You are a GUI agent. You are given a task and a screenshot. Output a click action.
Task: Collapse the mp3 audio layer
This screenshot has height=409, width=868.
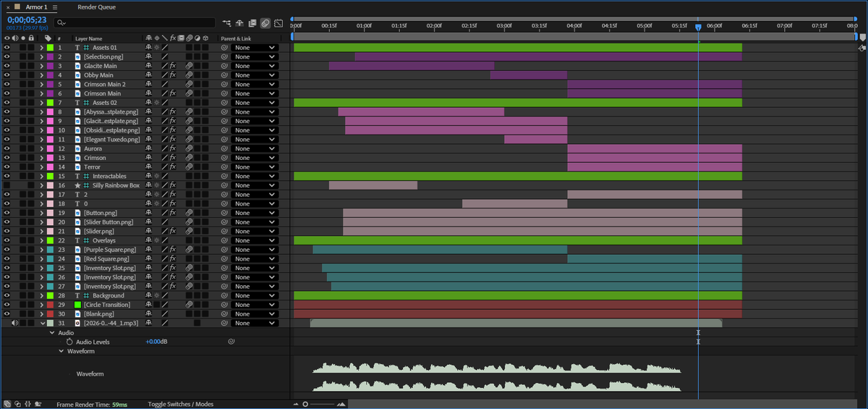point(41,323)
